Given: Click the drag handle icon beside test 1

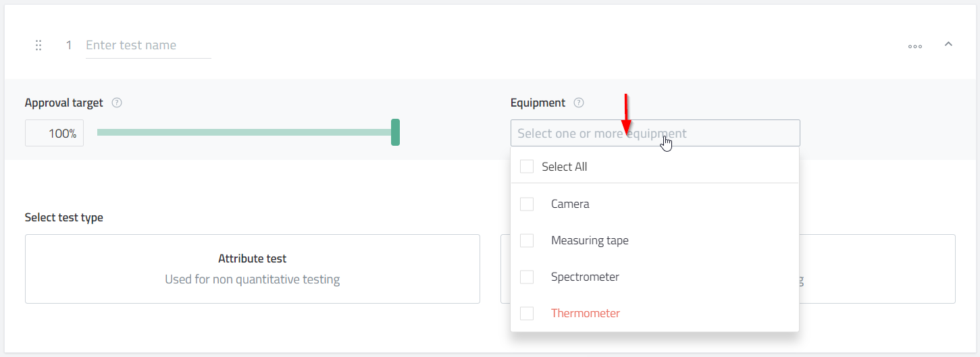Looking at the screenshot, I should coord(38,45).
